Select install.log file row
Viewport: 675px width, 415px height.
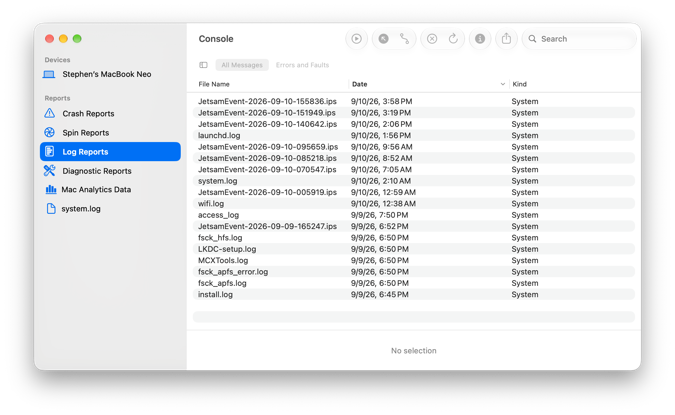414,294
